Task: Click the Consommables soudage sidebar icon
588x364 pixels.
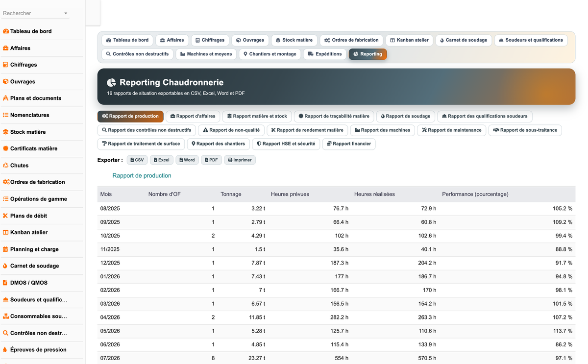Action: point(6,316)
